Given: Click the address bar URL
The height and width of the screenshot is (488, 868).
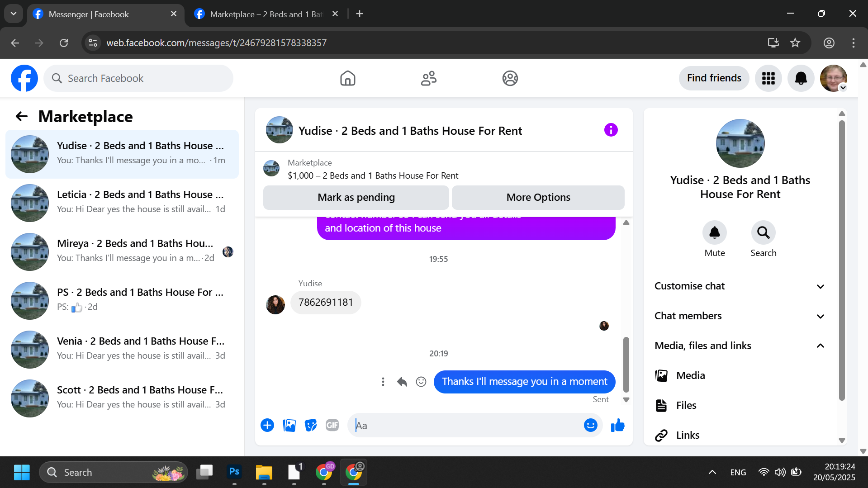Looking at the screenshot, I should tap(216, 43).
